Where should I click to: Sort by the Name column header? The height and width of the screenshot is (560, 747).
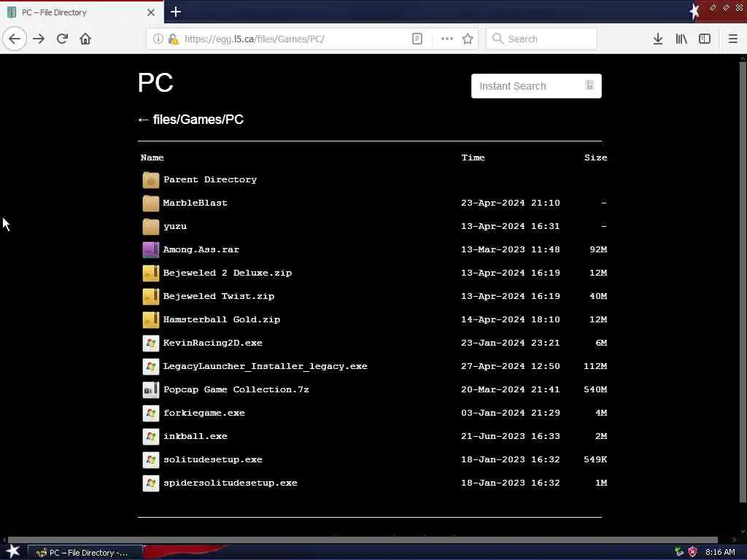(152, 157)
